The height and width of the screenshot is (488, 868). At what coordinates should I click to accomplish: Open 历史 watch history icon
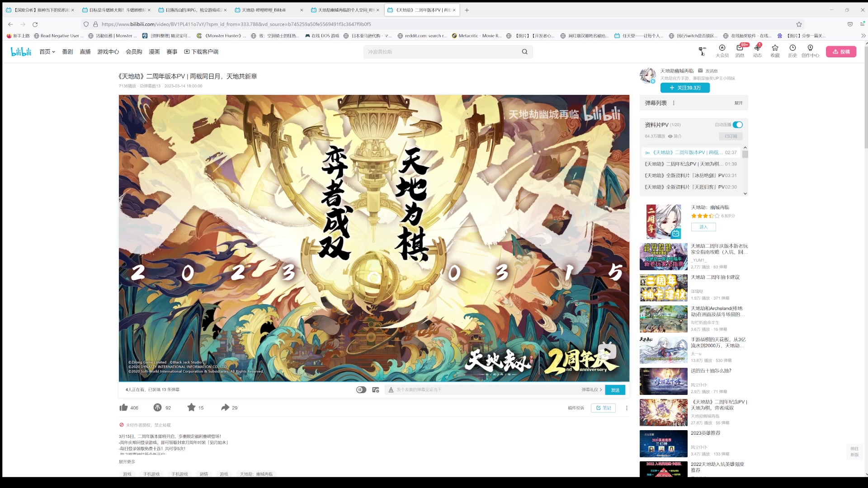tap(793, 51)
